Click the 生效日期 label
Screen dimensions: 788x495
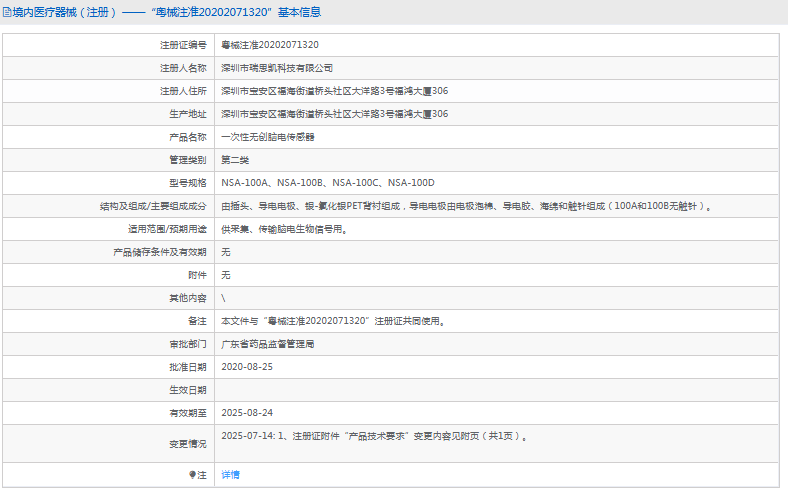[x=187, y=390]
